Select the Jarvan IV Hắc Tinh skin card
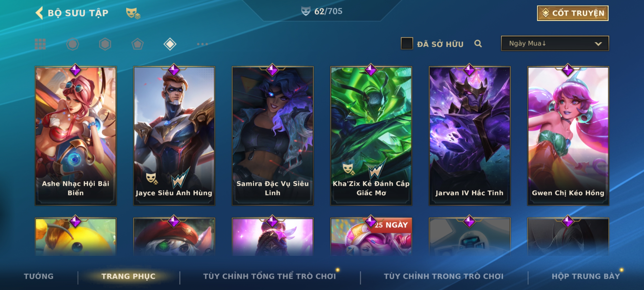This screenshot has width=644, height=290. (x=470, y=136)
